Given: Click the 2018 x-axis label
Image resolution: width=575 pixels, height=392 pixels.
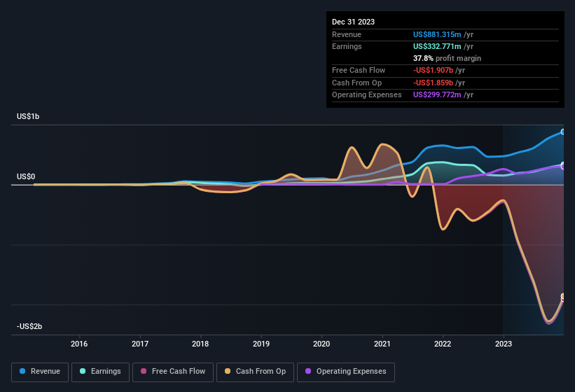Looking at the screenshot, I should pyautogui.click(x=200, y=344).
